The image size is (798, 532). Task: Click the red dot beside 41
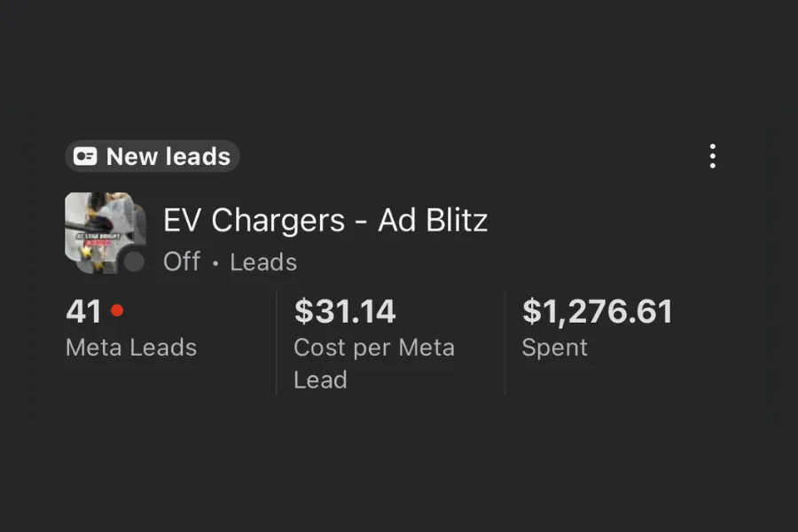click(x=117, y=310)
